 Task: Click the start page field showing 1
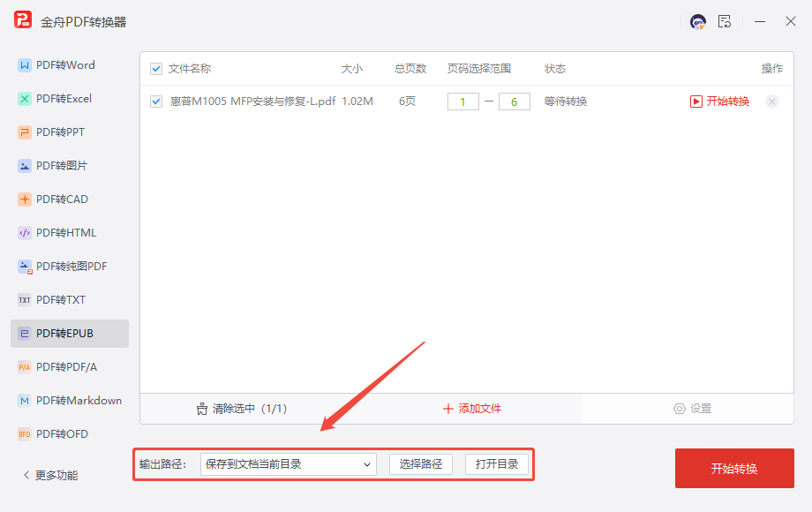(x=463, y=102)
